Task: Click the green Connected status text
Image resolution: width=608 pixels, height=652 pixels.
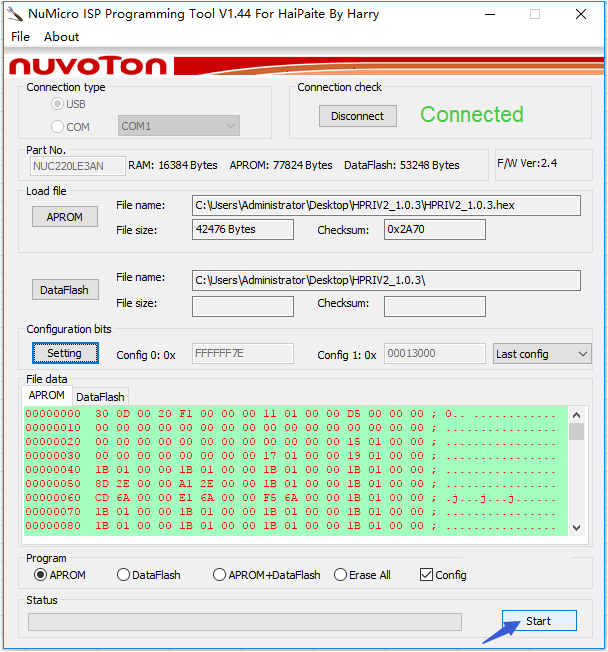Action: point(472,114)
